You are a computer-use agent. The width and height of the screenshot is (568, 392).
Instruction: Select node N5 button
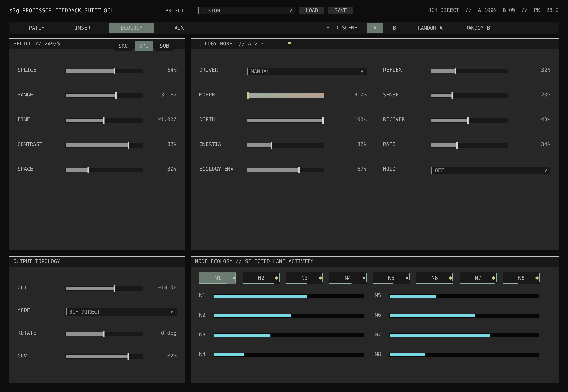point(391,278)
